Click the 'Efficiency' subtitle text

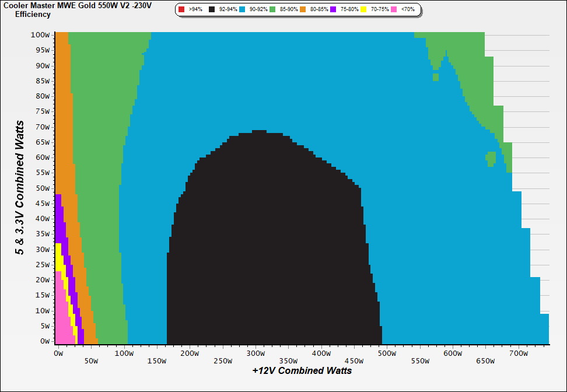click(33, 15)
